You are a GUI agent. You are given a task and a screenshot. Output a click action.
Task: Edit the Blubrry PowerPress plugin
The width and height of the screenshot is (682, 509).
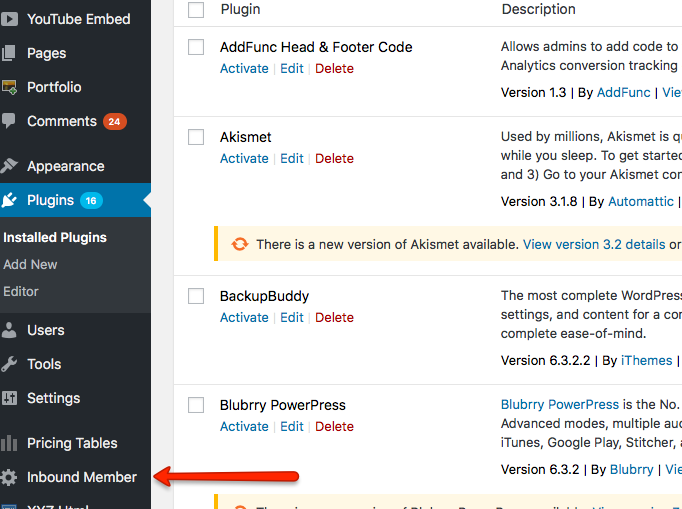click(292, 426)
